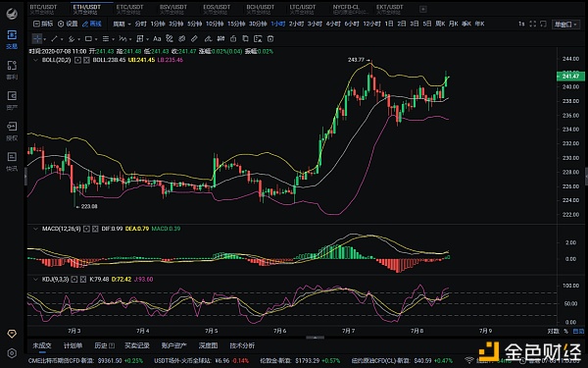Remove the MACD indicator with X
Screen dimensions: 588x368
point(95,229)
